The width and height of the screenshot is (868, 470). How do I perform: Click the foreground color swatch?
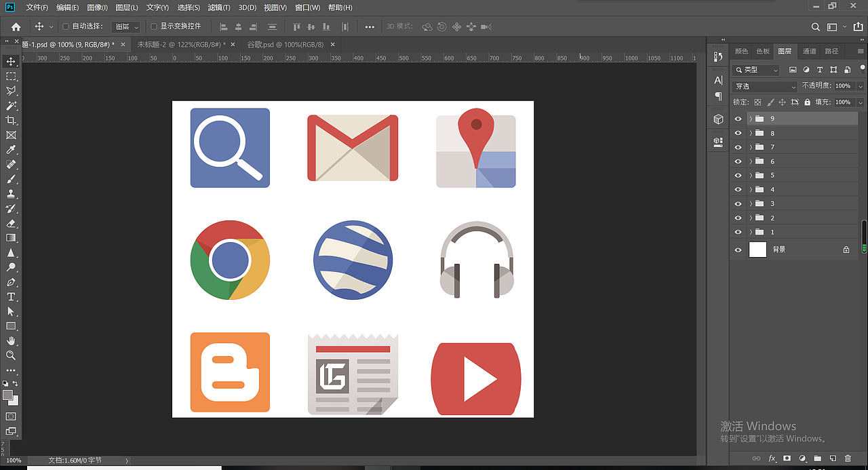pos(7,395)
